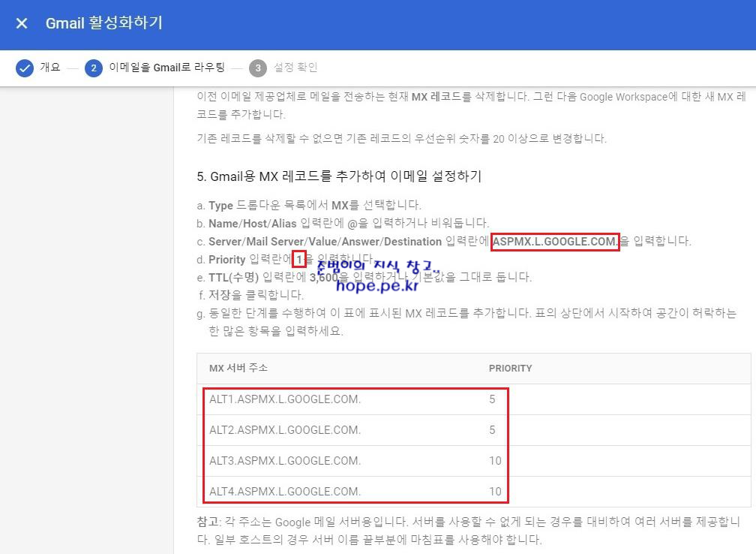Click priority 5 in ALT1 row
The image size is (756, 554).
coord(492,399)
